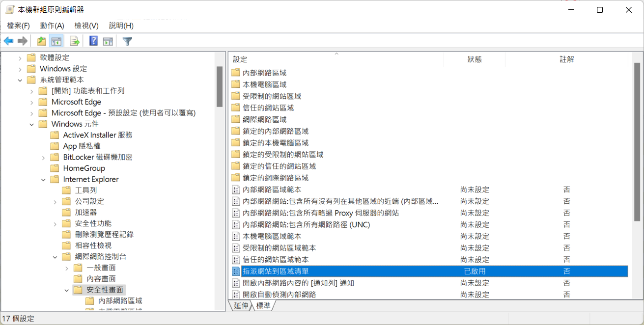
Task: Switch to the 延伸 tab
Action: point(241,305)
